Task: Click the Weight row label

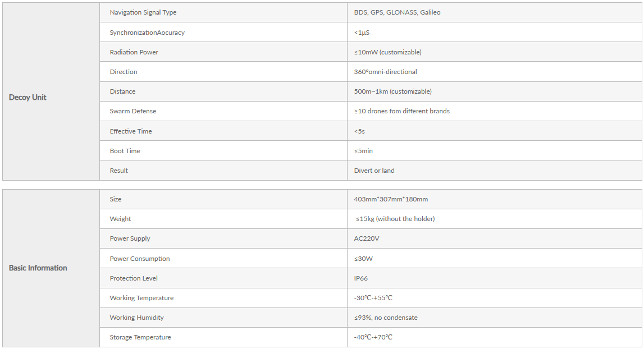Action: click(x=120, y=219)
